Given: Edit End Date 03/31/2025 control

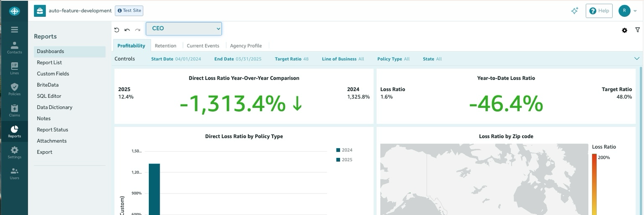Looking at the screenshot, I should (x=238, y=59).
